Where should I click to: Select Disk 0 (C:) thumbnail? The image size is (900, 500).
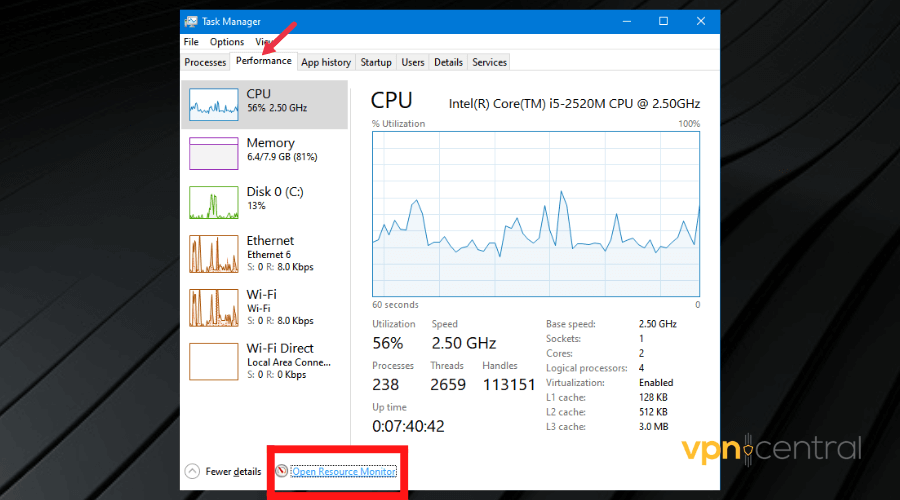pos(214,202)
